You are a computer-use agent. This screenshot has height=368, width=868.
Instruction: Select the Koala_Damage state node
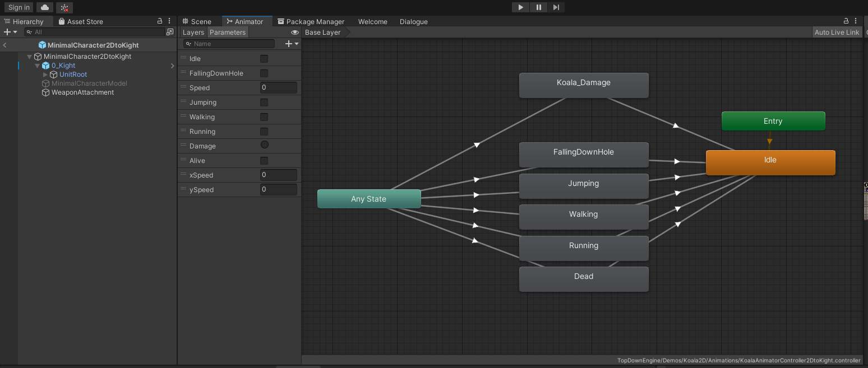click(x=583, y=85)
